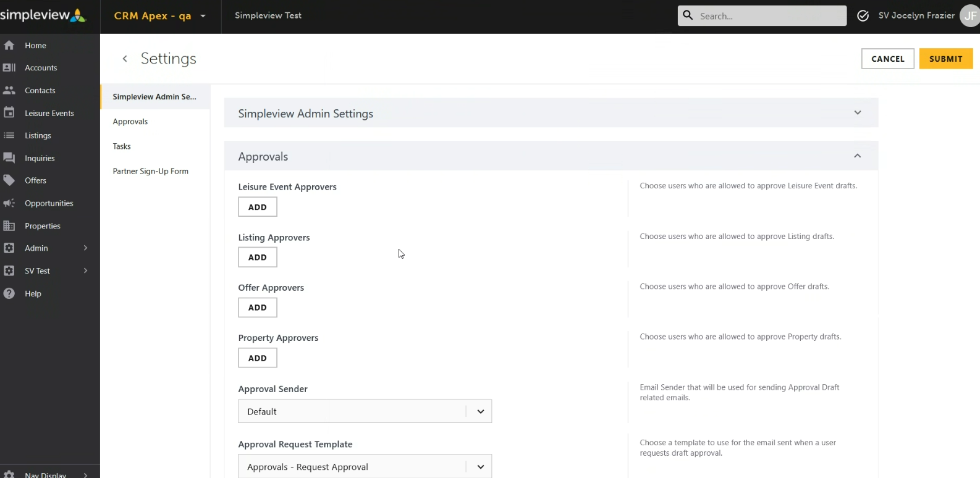
Task: Click the Cancel button
Action: point(888,59)
